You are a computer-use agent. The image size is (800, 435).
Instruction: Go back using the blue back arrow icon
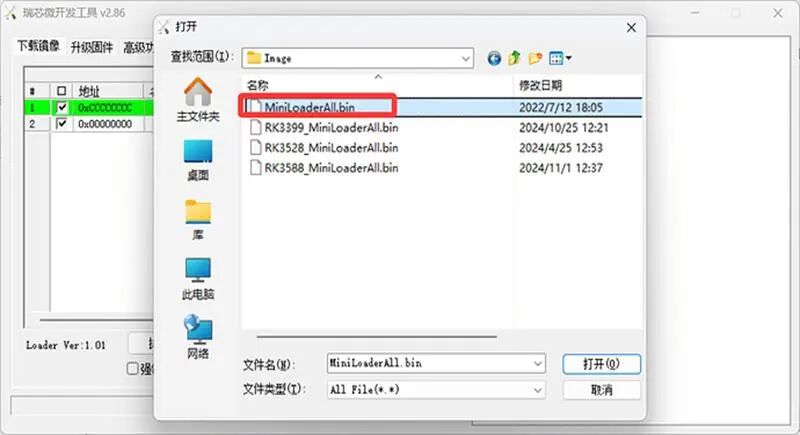[494, 58]
